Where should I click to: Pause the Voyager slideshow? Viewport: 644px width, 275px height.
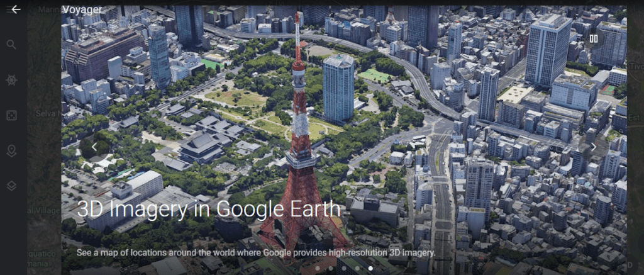coord(593,39)
